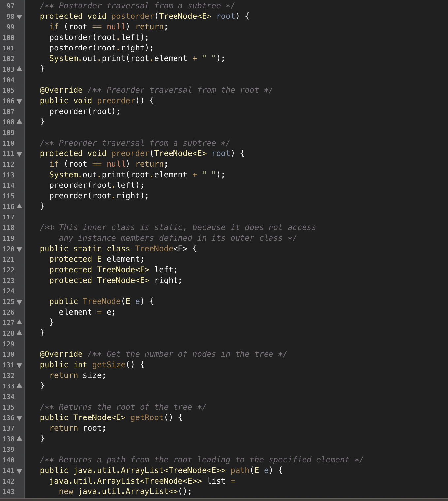Viewport: 448px width, 501px height.
Task: Collapse the path method fold arrow at line 141
Action: point(19,471)
